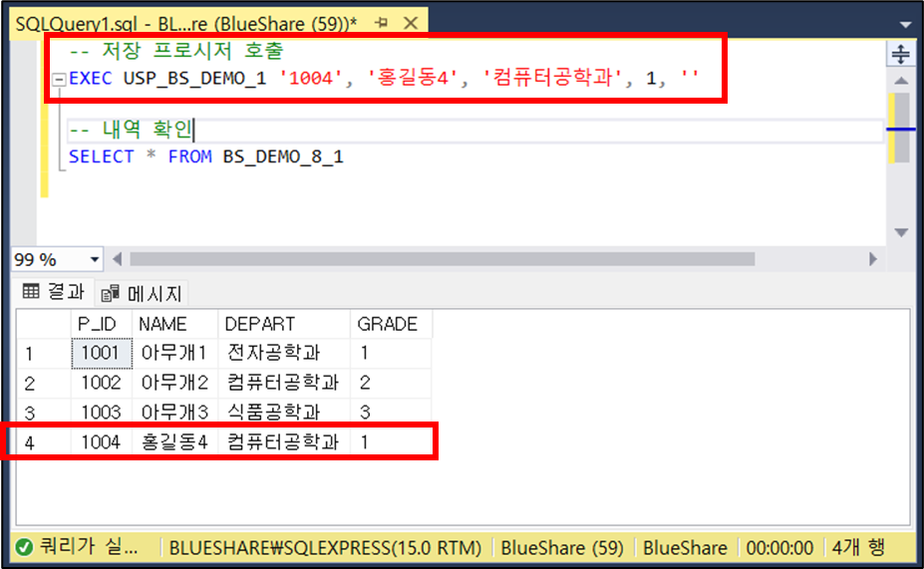The height and width of the screenshot is (569, 924).
Task: Select cell 1002 in results grid
Action: click(x=102, y=384)
